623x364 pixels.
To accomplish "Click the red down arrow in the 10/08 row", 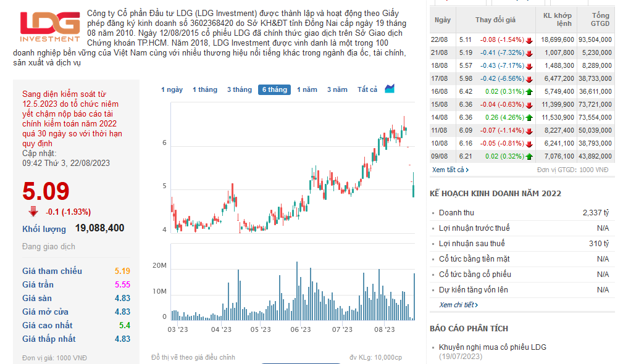I will click(x=529, y=144).
